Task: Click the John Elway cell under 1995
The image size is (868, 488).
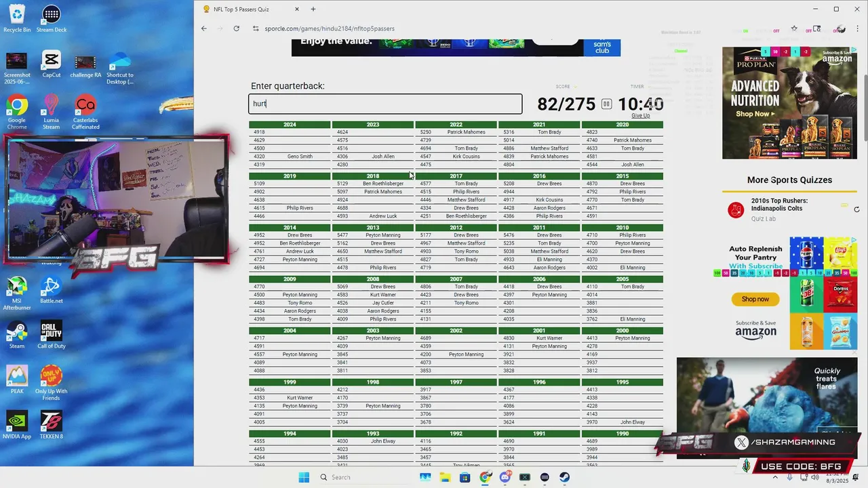Action: tap(633, 422)
